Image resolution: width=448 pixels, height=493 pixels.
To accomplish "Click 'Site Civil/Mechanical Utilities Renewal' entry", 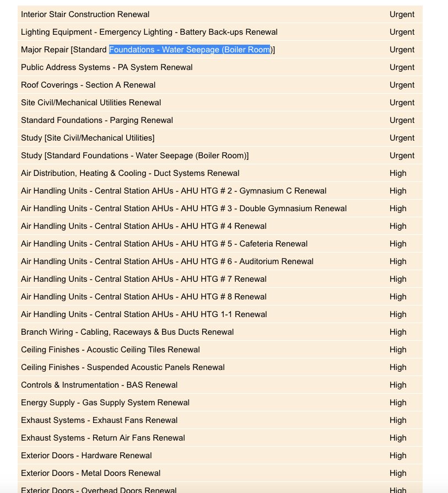I will (91, 103).
